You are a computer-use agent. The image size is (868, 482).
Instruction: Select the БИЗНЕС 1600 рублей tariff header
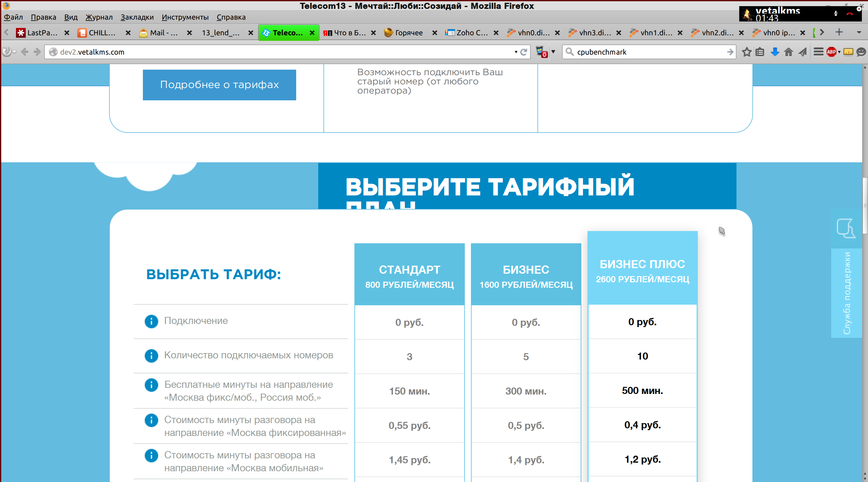(x=526, y=274)
